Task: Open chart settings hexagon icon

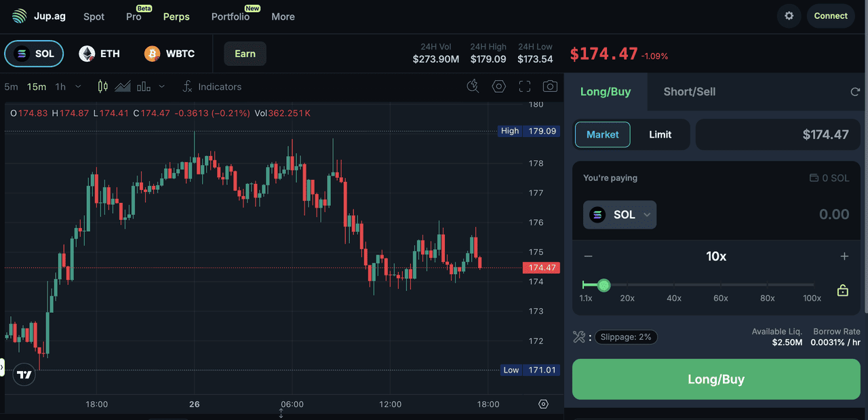Action: click(x=499, y=86)
